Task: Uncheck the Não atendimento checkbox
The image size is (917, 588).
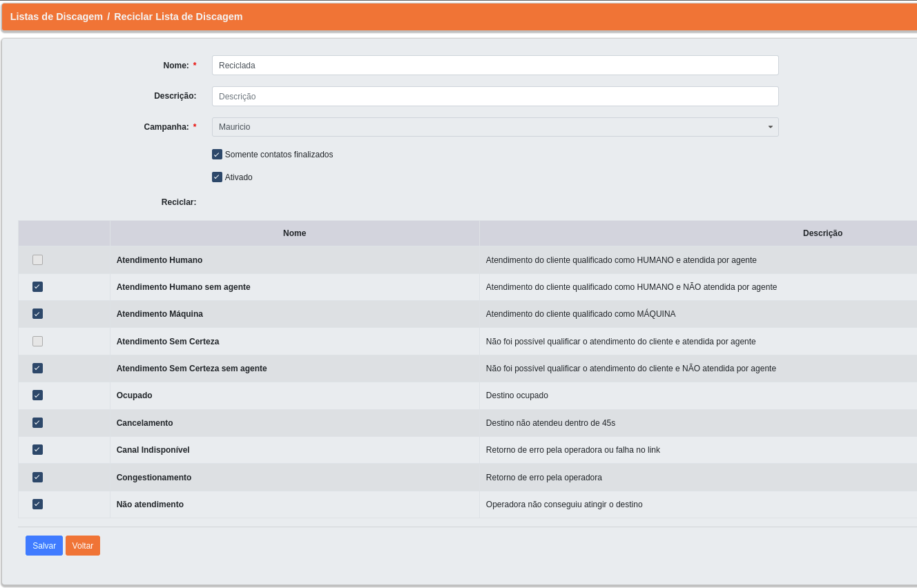Action: coord(37,504)
